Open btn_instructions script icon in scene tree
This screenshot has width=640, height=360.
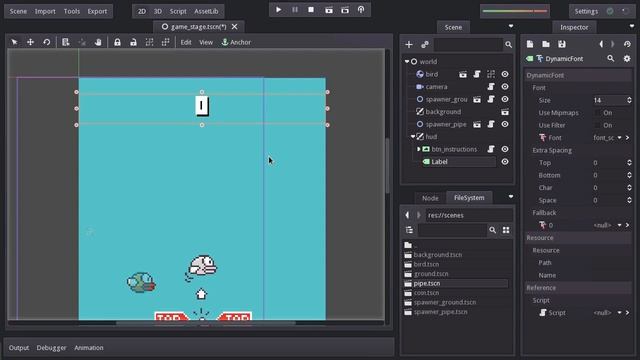coord(491,149)
